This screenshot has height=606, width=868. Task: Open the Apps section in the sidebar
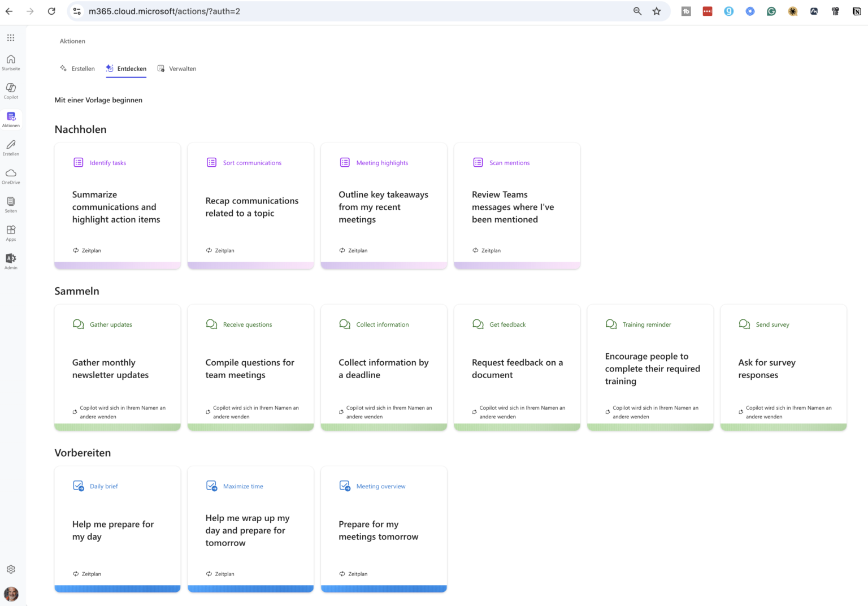coord(11,232)
